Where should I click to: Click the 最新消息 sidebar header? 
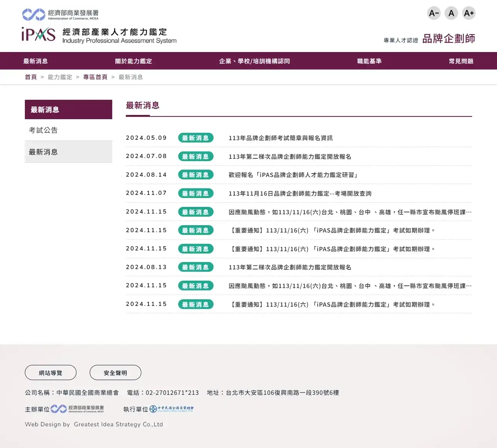[68, 109]
